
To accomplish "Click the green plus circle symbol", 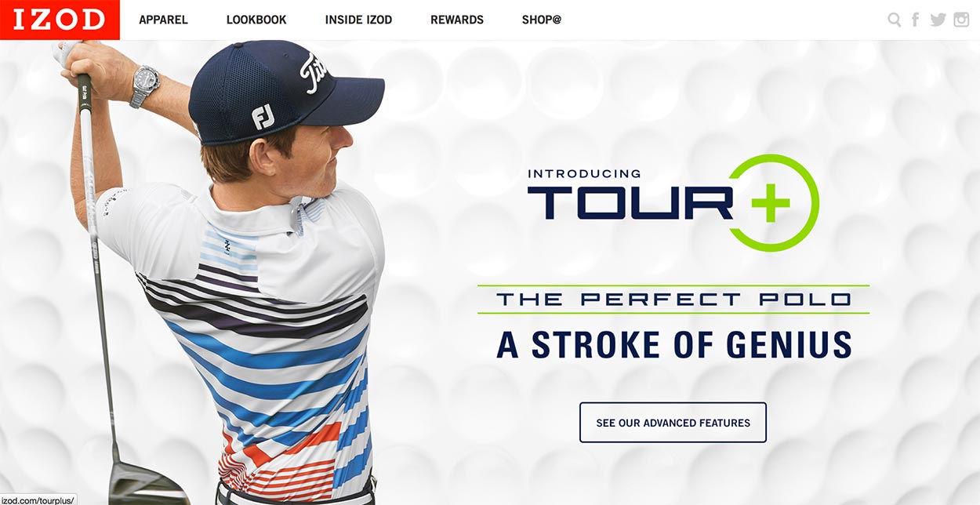I will (773, 202).
